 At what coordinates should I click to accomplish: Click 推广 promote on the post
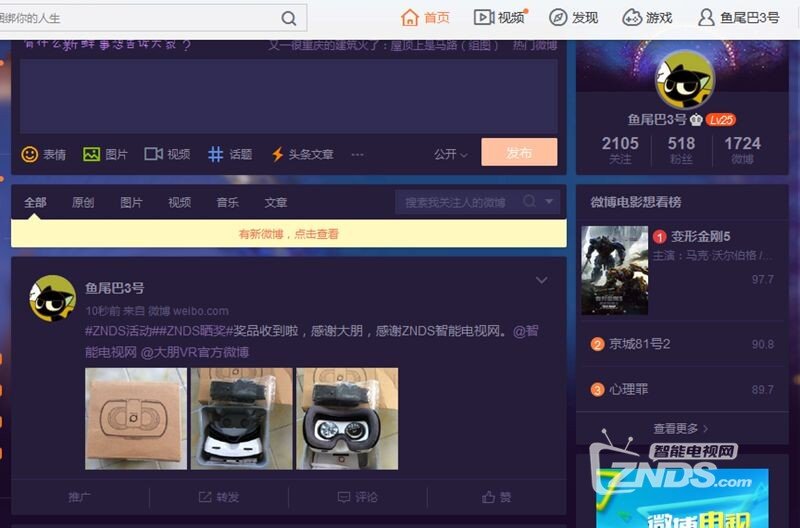tap(80, 496)
